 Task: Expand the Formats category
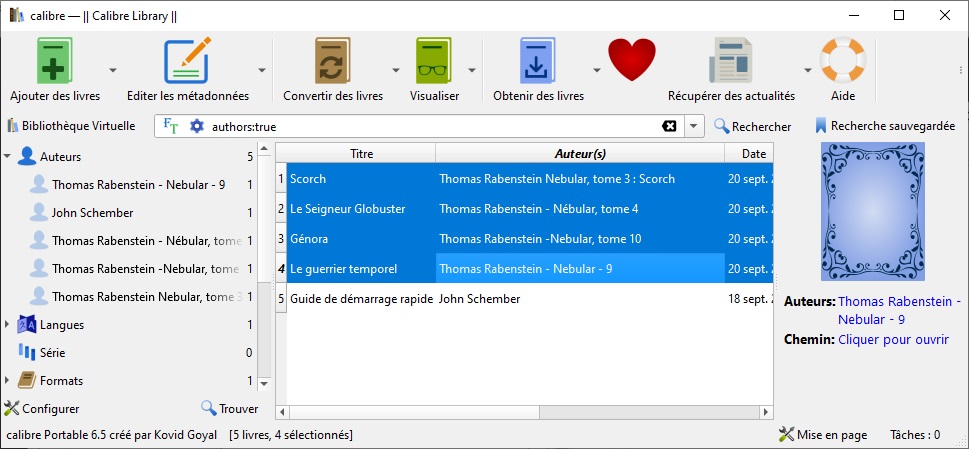(8, 381)
